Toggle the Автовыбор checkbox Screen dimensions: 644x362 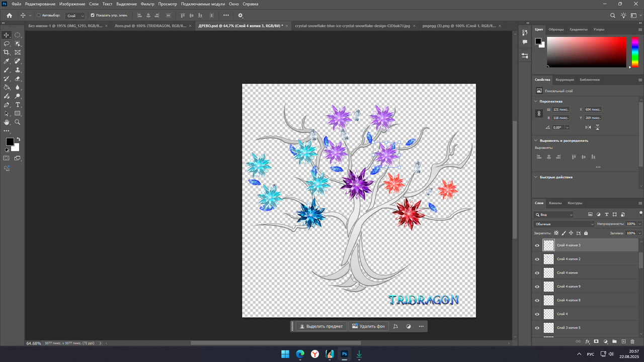[39, 16]
